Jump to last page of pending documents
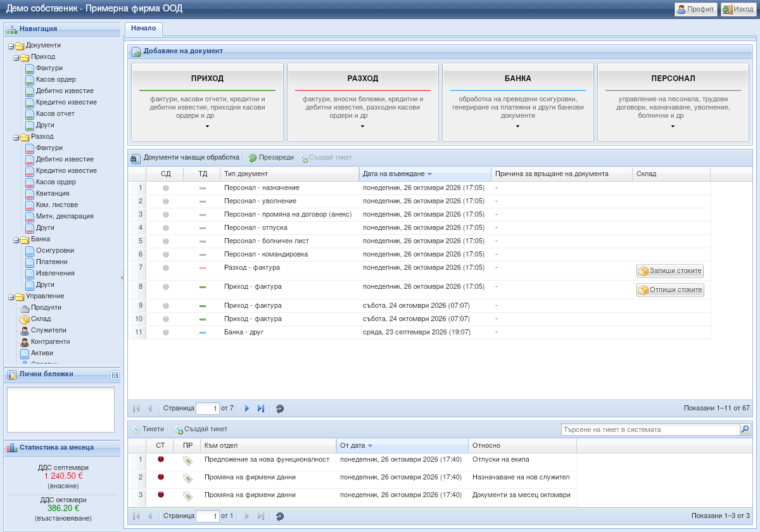Viewport: 760px width, 532px height. 261,408
